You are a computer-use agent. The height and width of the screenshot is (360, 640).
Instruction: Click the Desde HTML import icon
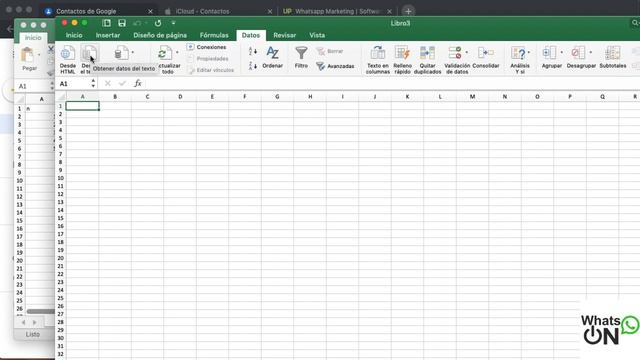tap(68, 53)
